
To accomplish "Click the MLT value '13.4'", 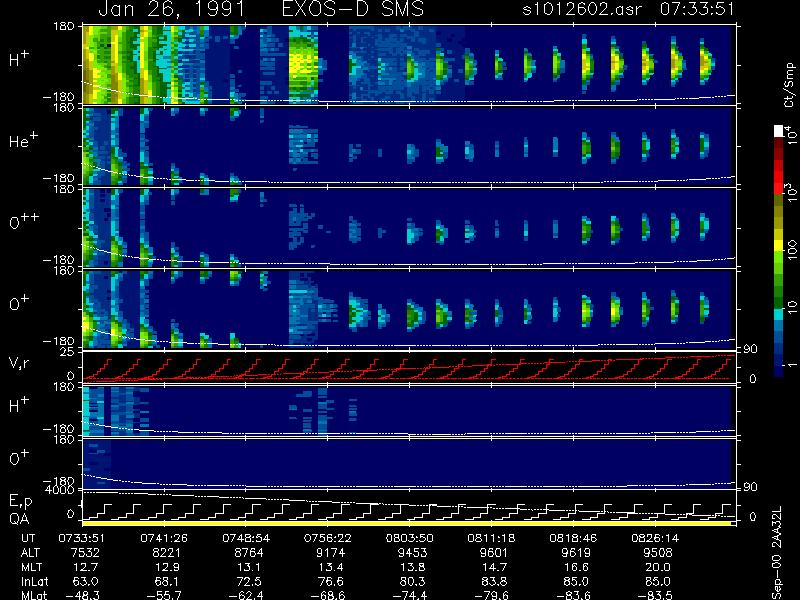I will pos(330,567).
